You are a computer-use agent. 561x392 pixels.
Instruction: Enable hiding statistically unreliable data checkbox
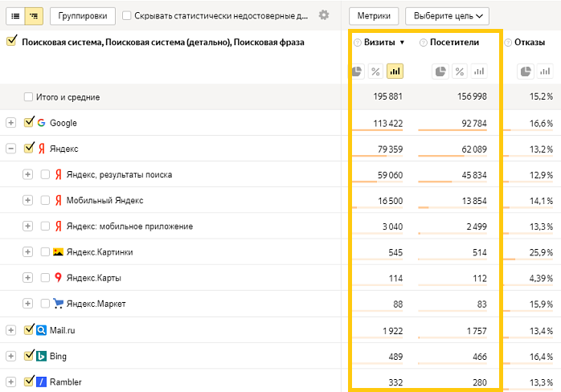(x=127, y=16)
